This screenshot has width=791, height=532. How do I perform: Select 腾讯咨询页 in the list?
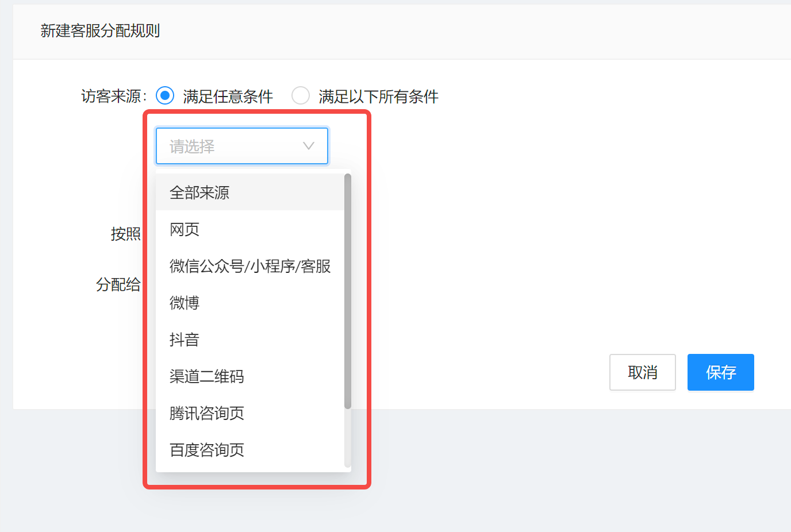pyautogui.click(x=206, y=413)
